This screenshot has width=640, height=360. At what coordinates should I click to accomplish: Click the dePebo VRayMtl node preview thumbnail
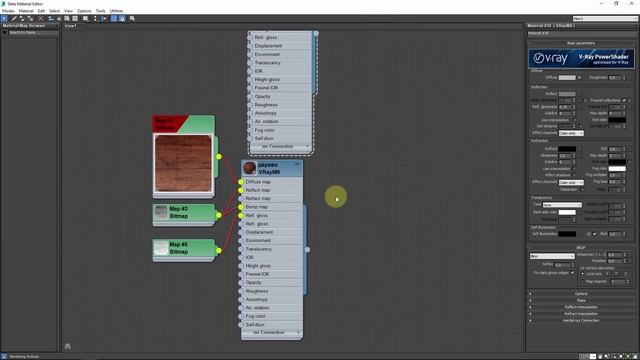coord(249,168)
